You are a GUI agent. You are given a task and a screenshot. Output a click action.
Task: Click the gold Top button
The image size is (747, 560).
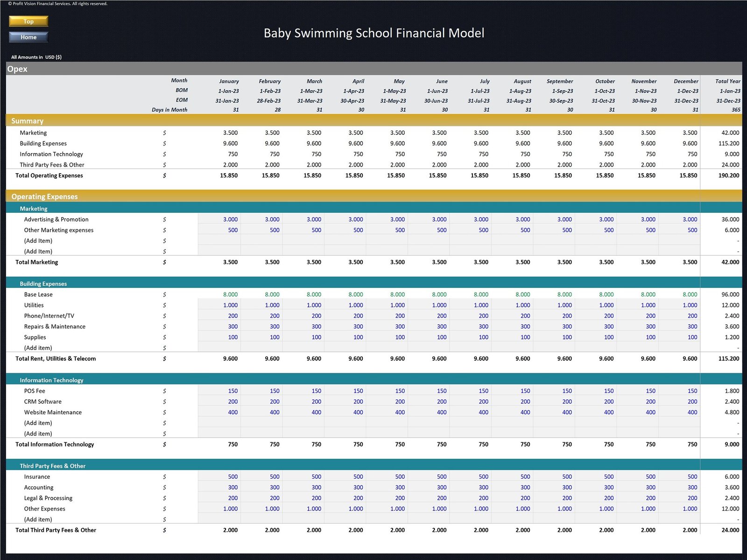click(28, 21)
